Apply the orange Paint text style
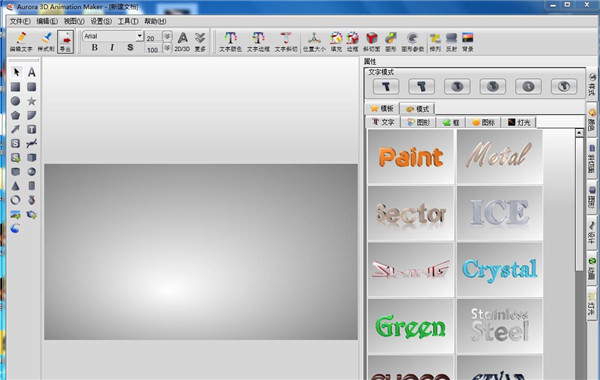 tap(411, 157)
